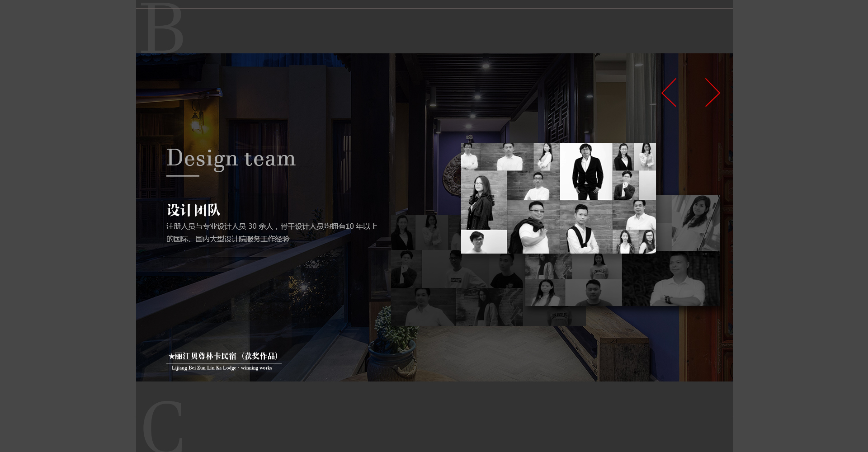
Task: Click the red left arrow for previous slide
Action: [669, 93]
